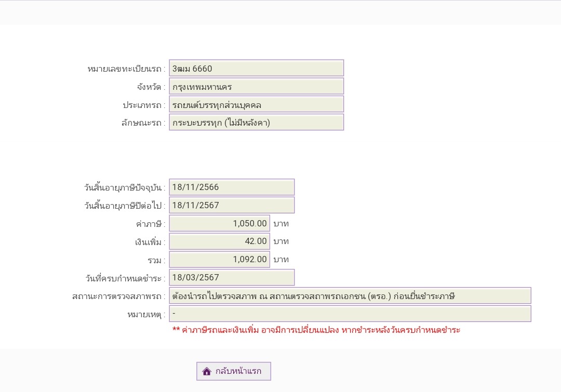This screenshot has width=561, height=392.
Task: Focus the สถานะการตรวจสภาพรถ status field
Action: click(x=350, y=296)
